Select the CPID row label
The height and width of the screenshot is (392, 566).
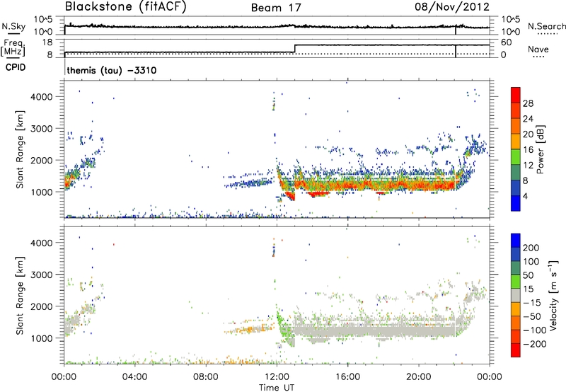tap(16, 67)
